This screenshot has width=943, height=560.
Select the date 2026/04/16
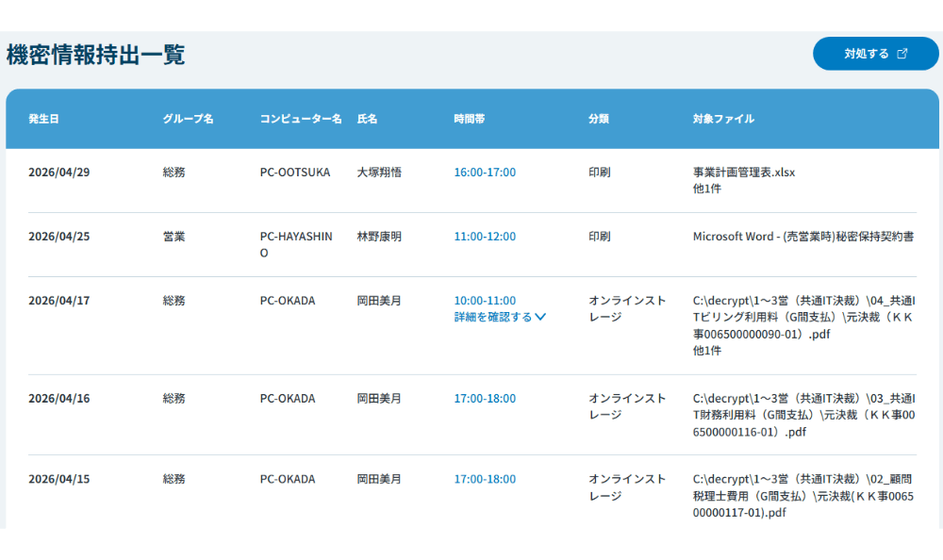pos(58,398)
